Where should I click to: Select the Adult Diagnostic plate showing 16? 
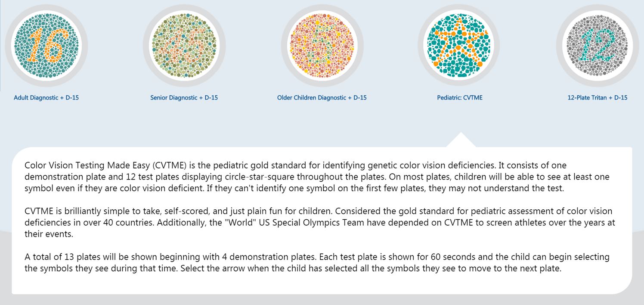click(x=46, y=46)
